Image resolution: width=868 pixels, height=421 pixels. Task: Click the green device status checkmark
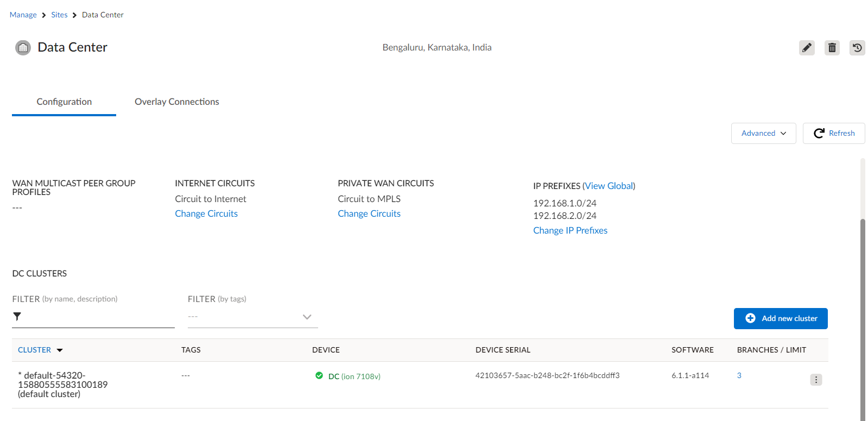click(319, 375)
